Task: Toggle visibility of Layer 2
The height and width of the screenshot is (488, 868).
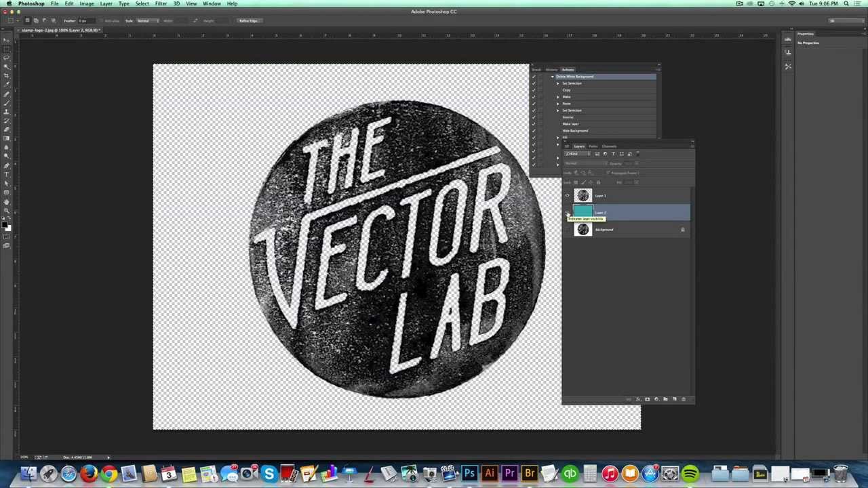Action: pos(568,213)
